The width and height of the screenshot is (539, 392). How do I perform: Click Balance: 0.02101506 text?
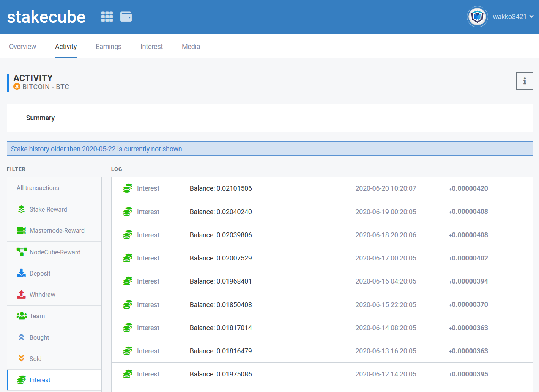tap(221, 188)
